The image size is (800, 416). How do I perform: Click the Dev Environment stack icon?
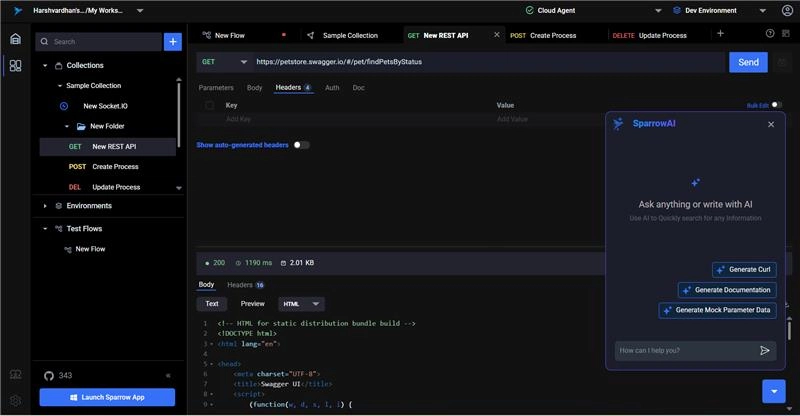click(677, 10)
